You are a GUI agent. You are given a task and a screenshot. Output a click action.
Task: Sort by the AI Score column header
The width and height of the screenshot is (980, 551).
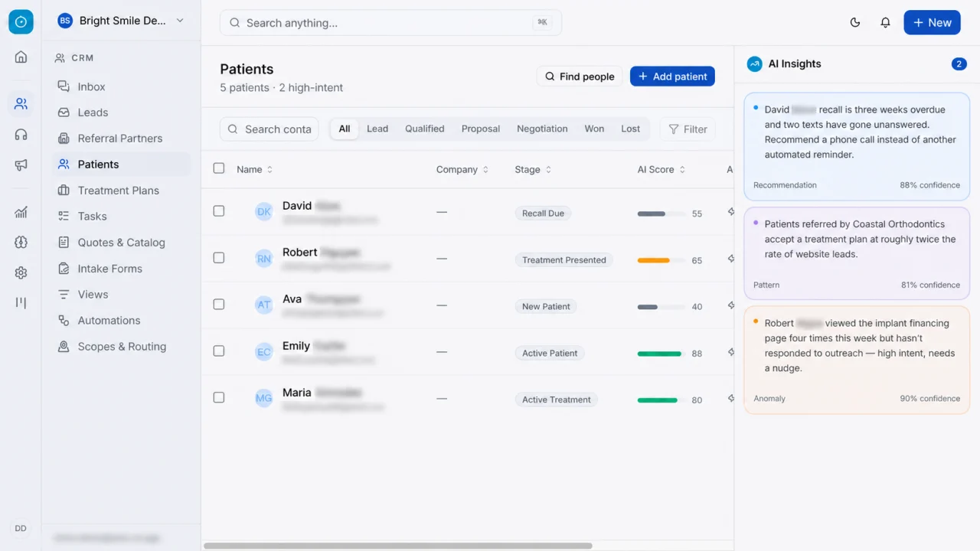[x=661, y=169]
